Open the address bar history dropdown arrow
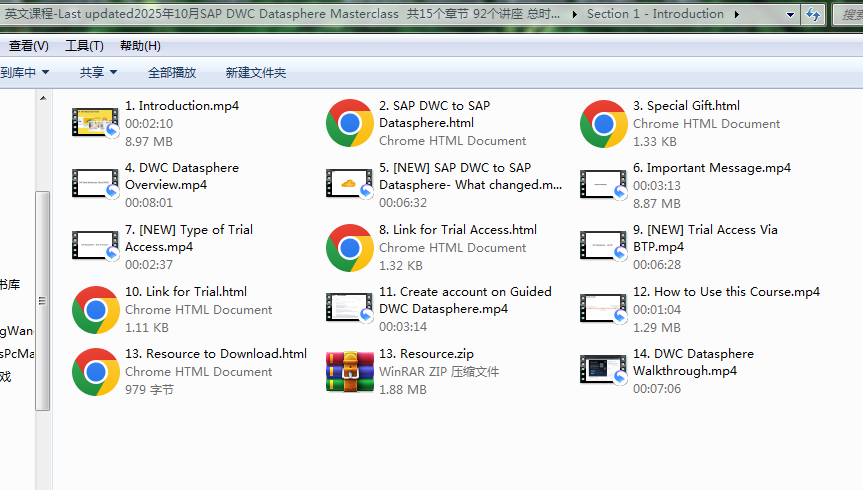The image size is (863, 490). pos(790,14)
